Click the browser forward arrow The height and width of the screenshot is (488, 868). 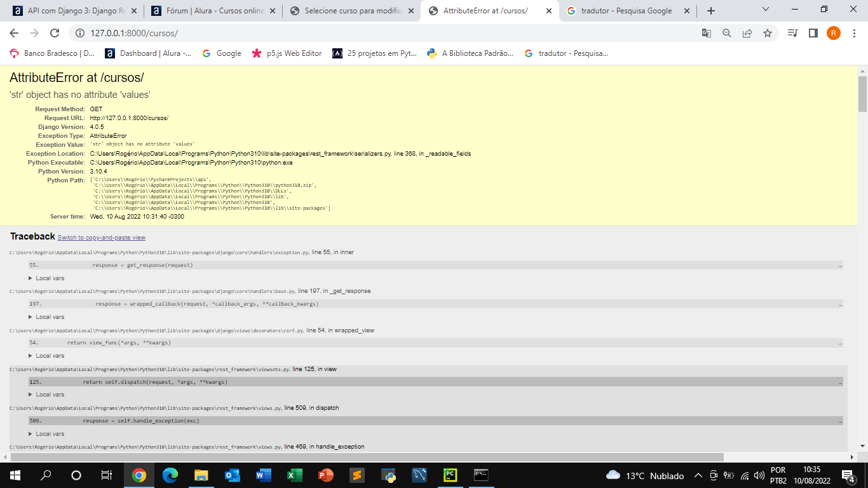point(34,33)
